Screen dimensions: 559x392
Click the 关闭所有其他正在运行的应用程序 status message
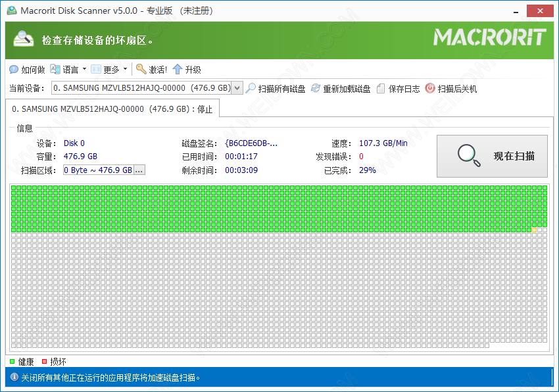click(111, 378)
